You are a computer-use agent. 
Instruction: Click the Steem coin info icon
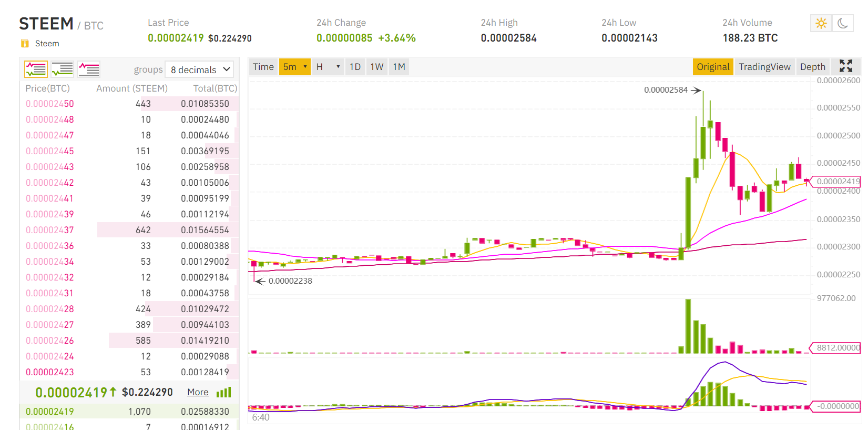click(25, 43)
